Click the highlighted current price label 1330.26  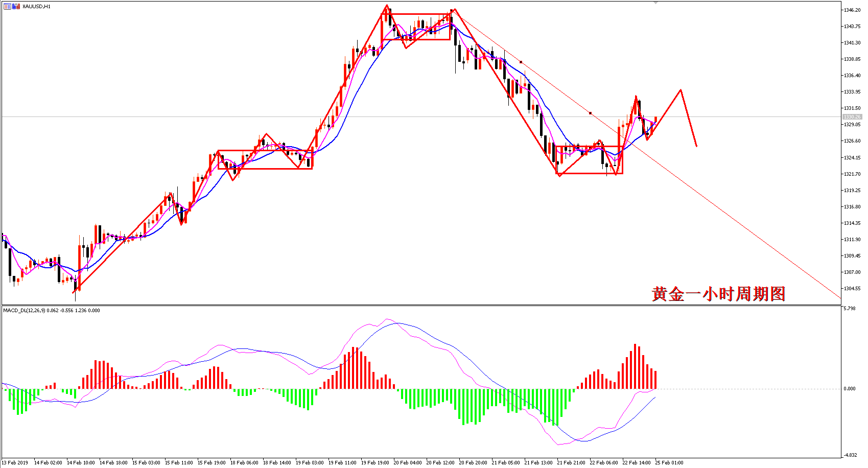point(852,117)
